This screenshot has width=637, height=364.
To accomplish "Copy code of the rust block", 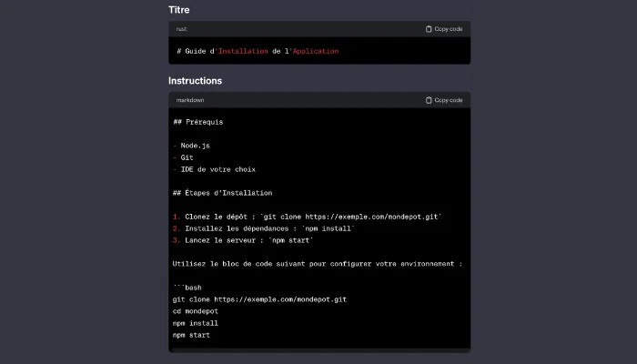I will [444, 29].
